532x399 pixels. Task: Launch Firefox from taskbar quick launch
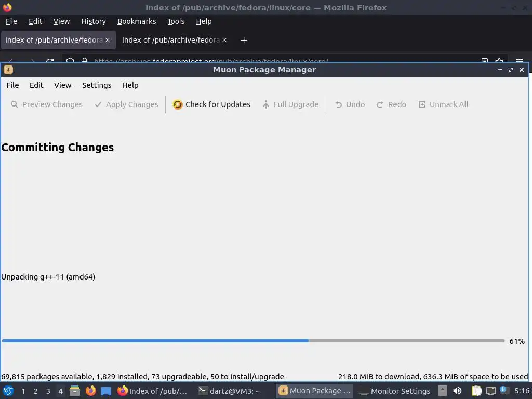coord(90,391)
